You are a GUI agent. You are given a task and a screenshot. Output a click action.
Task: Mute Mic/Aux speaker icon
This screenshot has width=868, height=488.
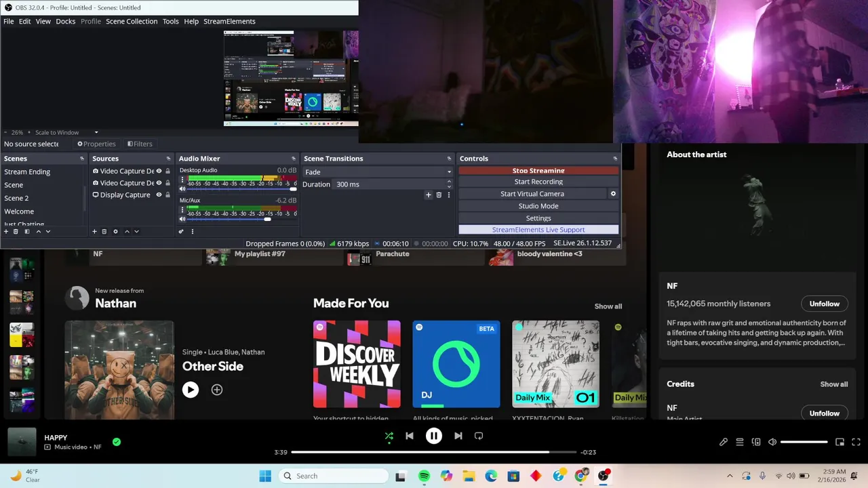point(182,219)
